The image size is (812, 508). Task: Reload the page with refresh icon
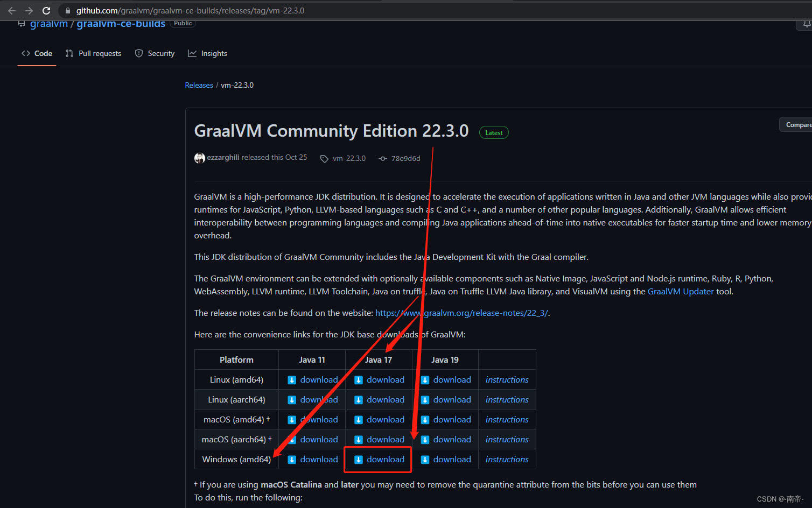pos(46,11)
